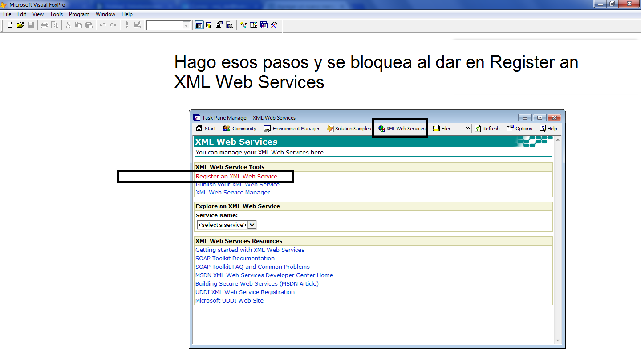Show more panes via chevron overflow

tap(468, 129)
